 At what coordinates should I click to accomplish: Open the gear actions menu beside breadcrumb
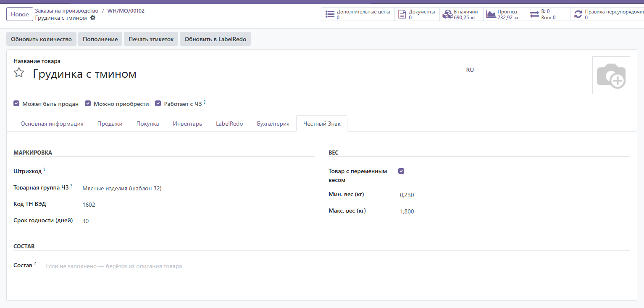pyautogui.click(x=93, y=18)
